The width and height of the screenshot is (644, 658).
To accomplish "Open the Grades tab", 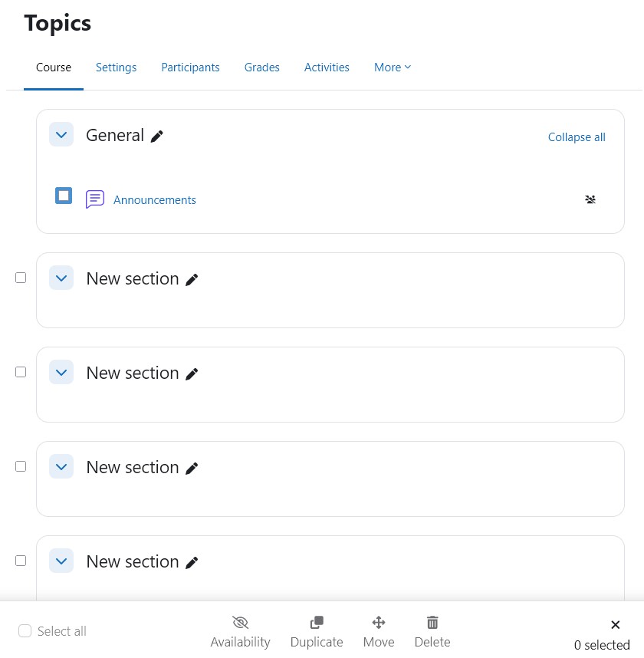I will [261, 67].
